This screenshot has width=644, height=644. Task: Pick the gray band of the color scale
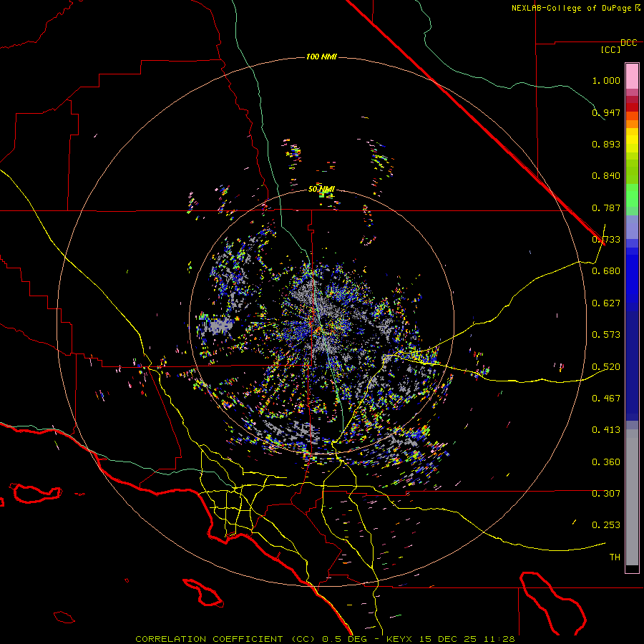632,497
